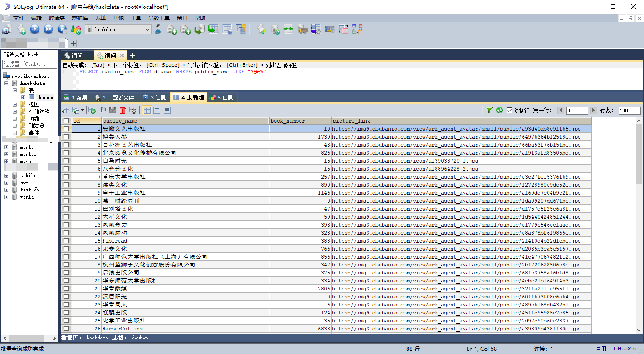
Task: Click the database with green down arrow icon
Action: [172, 29]
